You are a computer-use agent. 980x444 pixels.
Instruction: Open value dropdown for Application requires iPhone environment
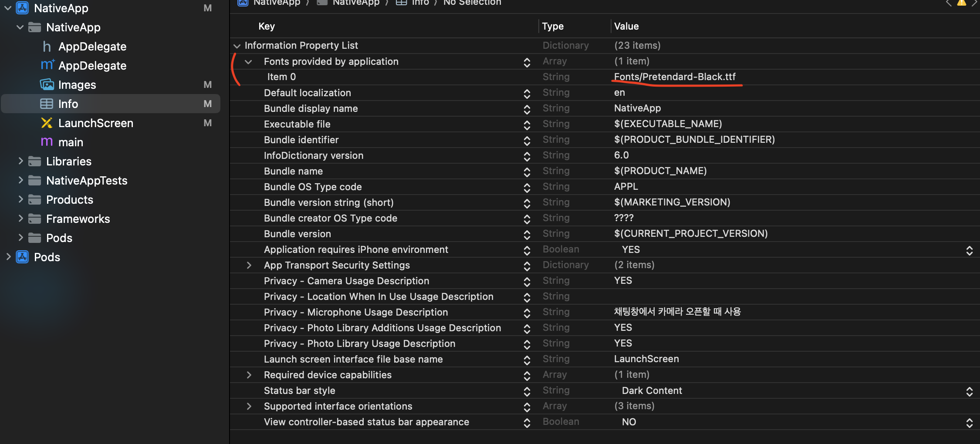point(969,250)
